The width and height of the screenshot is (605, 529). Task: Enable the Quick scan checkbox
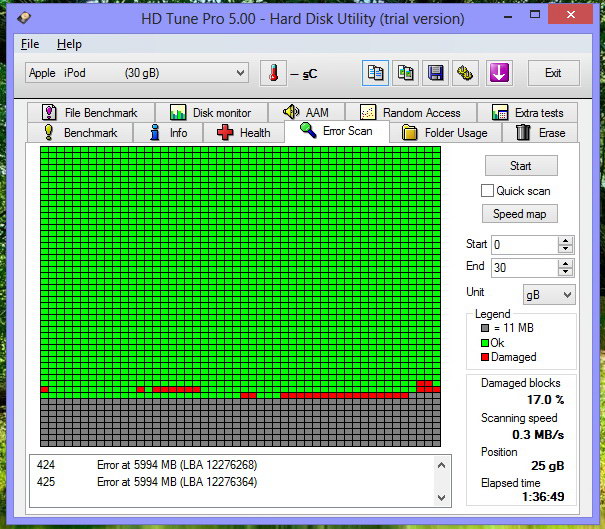pyautogui.click(x=487, y=191)
